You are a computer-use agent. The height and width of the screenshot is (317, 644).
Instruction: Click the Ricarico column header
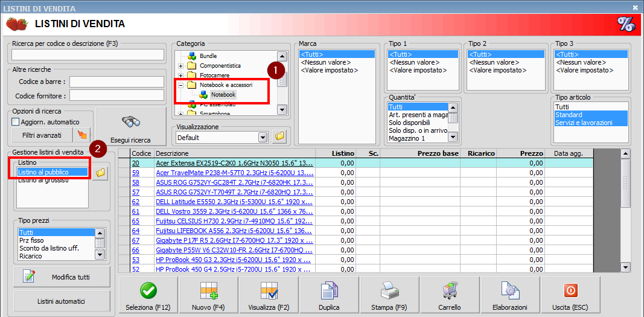(479, 153)
